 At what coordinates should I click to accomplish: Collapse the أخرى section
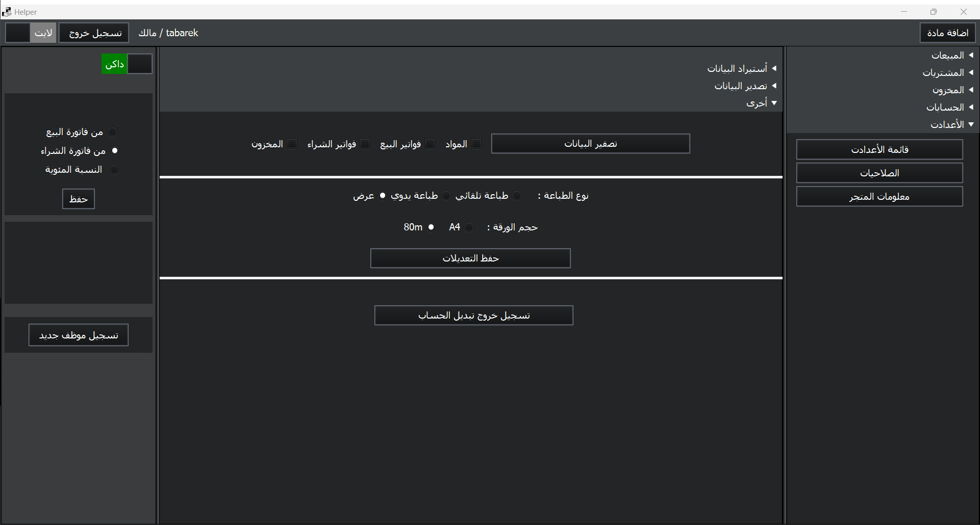pos(761,103)
